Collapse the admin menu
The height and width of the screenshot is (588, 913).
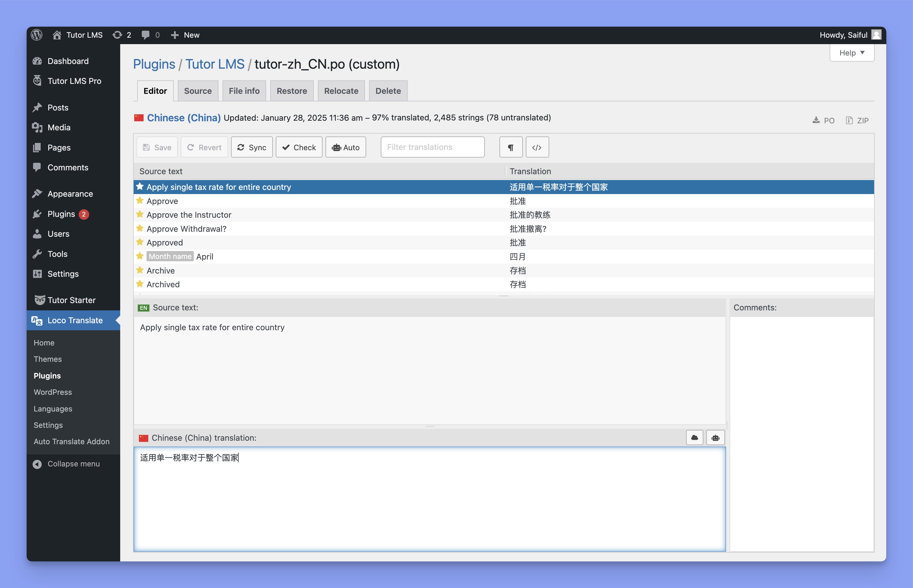[x=73, y=464]
